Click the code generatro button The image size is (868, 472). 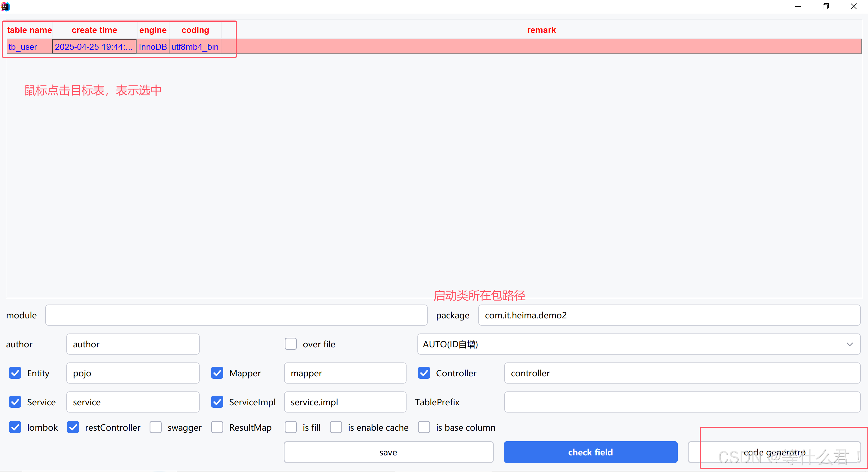774,452
